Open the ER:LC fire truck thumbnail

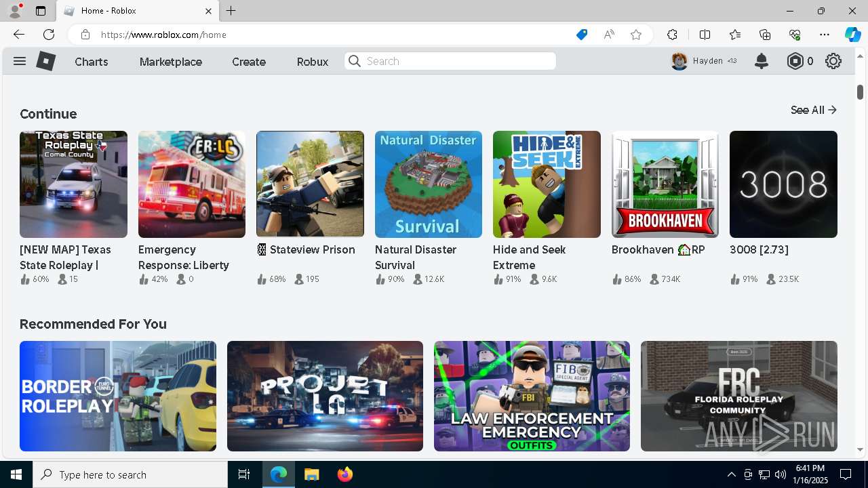click(x=192, y=184)
